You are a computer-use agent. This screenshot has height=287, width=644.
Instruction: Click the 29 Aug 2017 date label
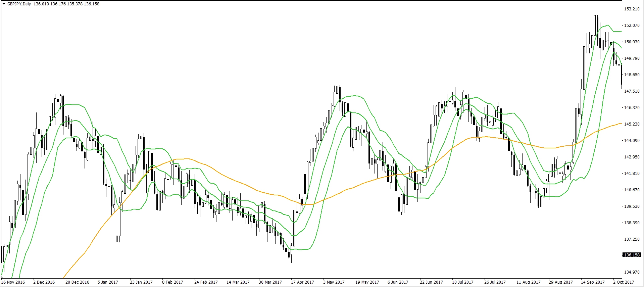[560, 282]
